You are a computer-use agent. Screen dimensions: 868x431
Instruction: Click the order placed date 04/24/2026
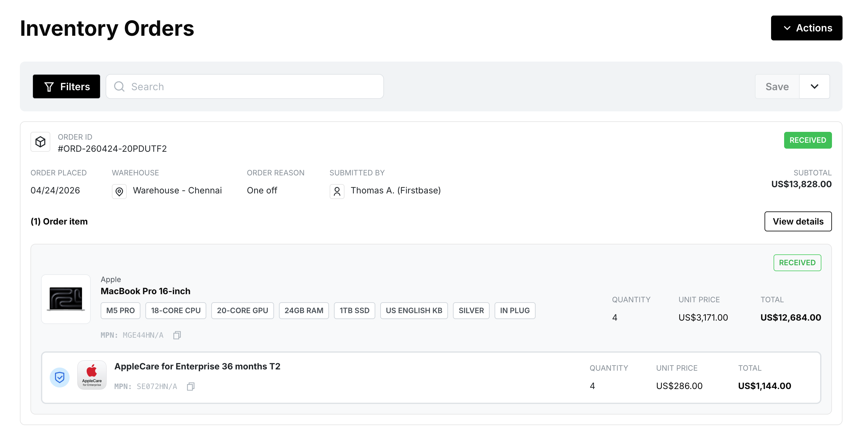pos(55,191)
